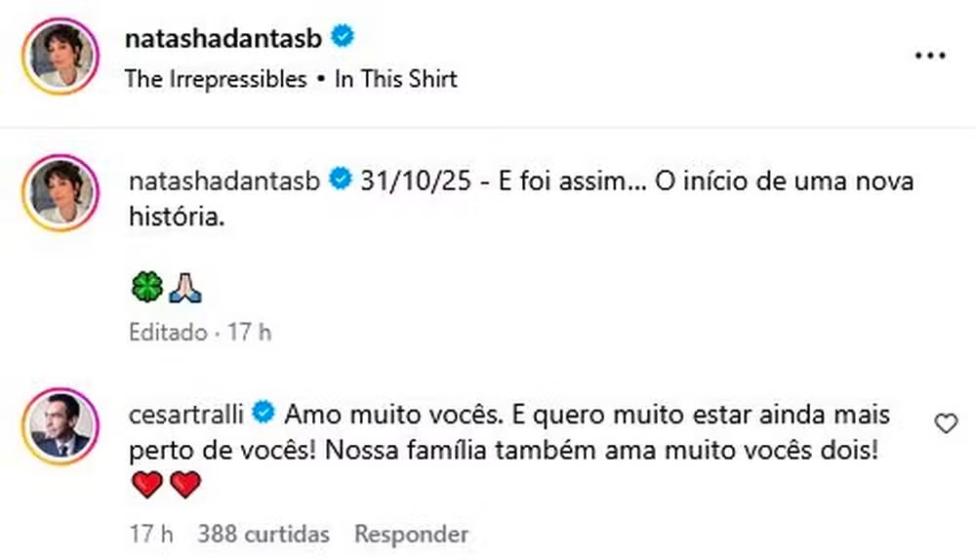Image resolution: width=976 pixels, height=560 pixels.
Task: Click Responder to reply to the comment
Action: point(411,535)
